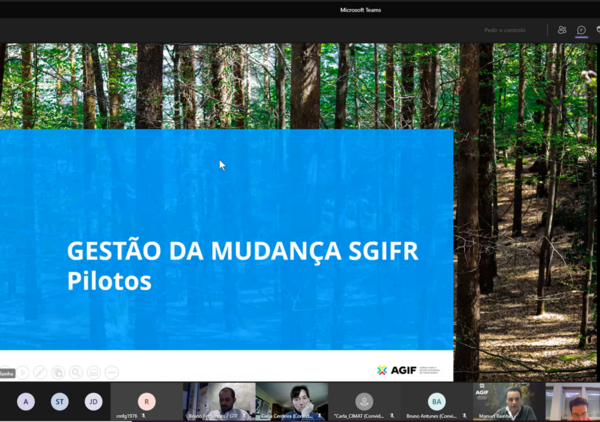The width and height of the screenshot is (600, 422).
Task: Click the copy slides icon on slide toolbar
Action: [58, 372]
